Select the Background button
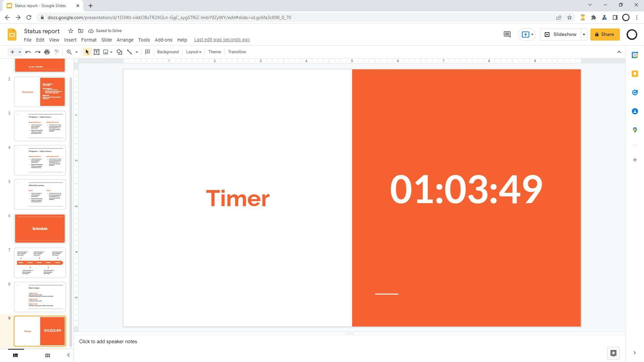This screenshot has height=362, width=644. pos(167,52)
